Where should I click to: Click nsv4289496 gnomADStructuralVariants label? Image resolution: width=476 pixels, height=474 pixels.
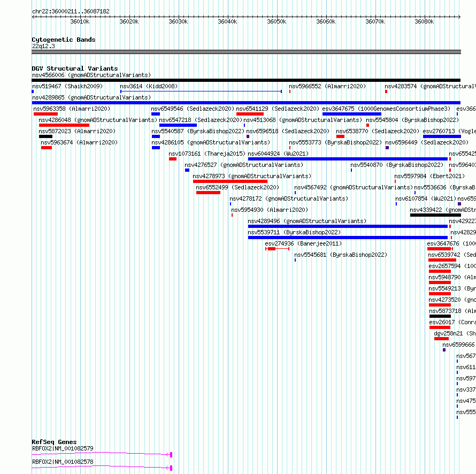coord(307,221)
